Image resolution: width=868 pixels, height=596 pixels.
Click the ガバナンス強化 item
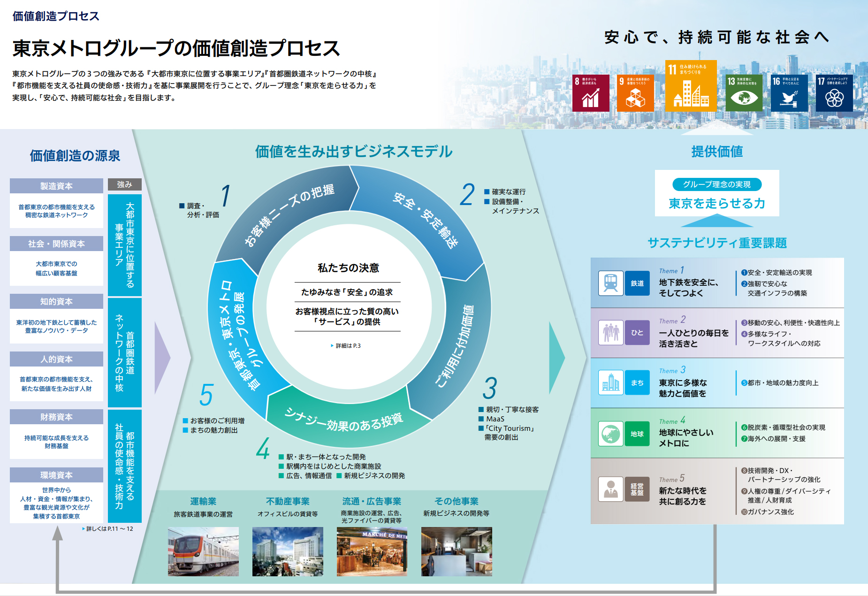pos(768,512)
